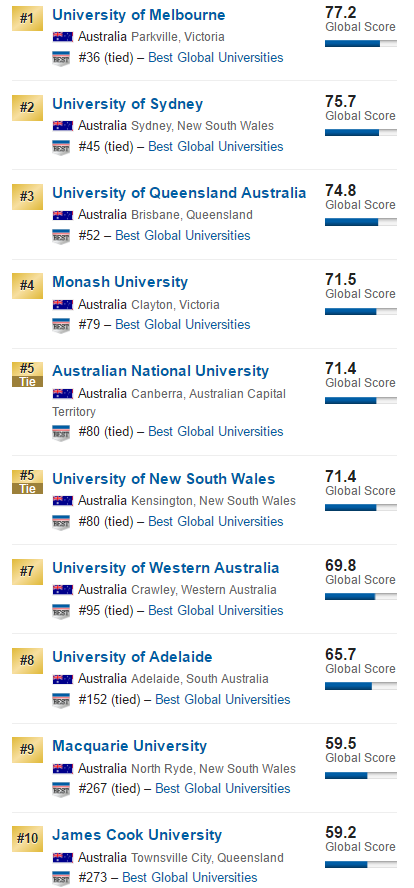The image size is (414, 888).
Task: Click the #1 gold rank badge
Action: coord(27,19)
